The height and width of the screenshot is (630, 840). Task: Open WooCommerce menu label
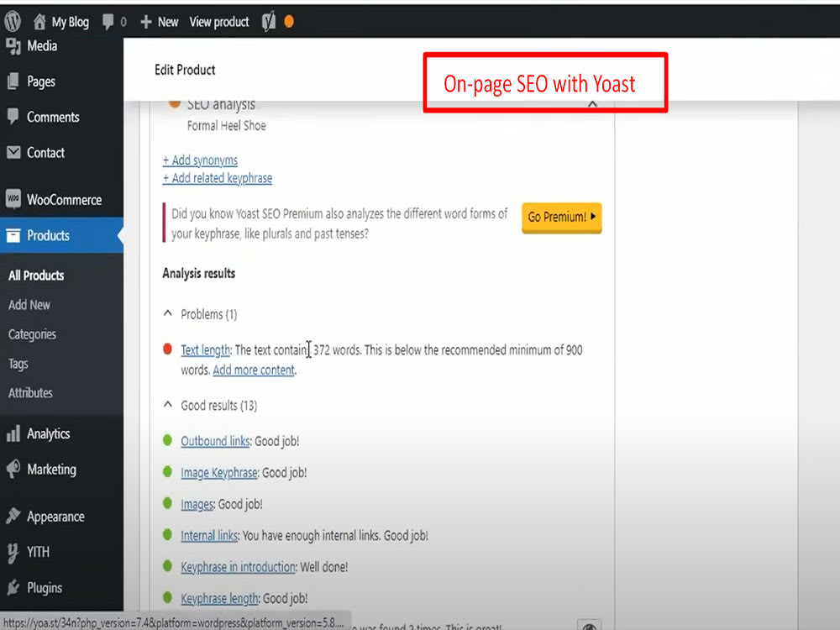[x=65, y=200]
